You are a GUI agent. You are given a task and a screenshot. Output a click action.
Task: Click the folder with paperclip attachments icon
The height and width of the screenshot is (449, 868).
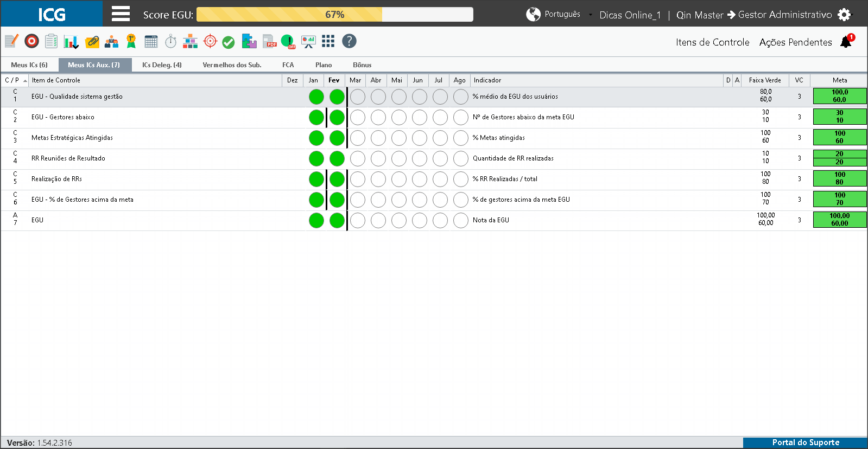click(92, 41)
